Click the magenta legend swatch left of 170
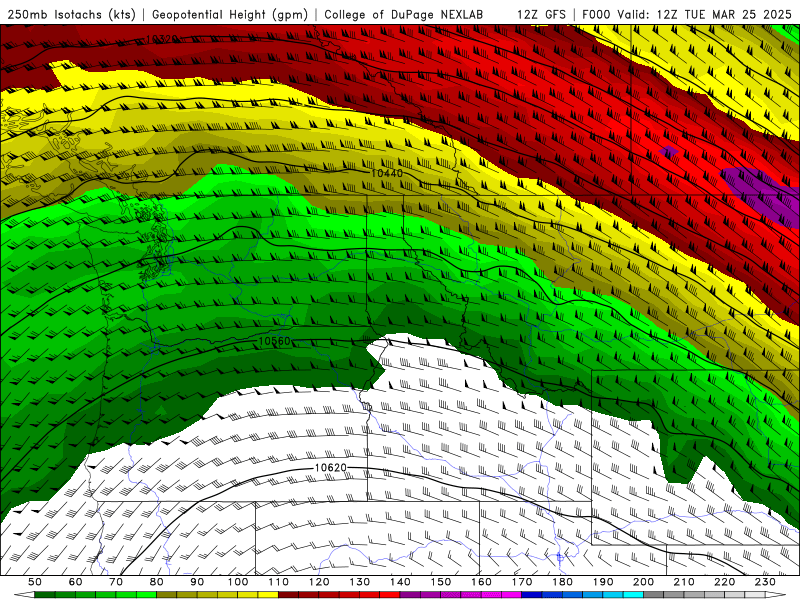 click(x=512, y=595)
